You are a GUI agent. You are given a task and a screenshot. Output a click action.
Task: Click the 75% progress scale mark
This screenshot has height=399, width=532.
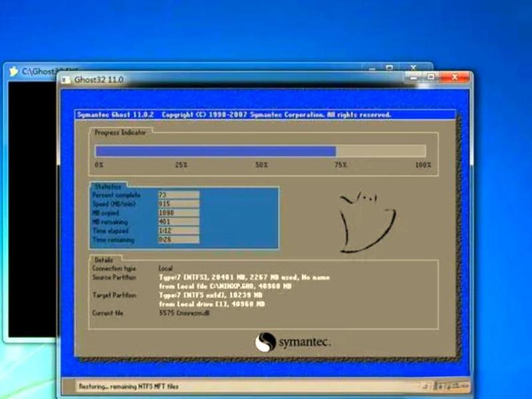coord(340,165)
